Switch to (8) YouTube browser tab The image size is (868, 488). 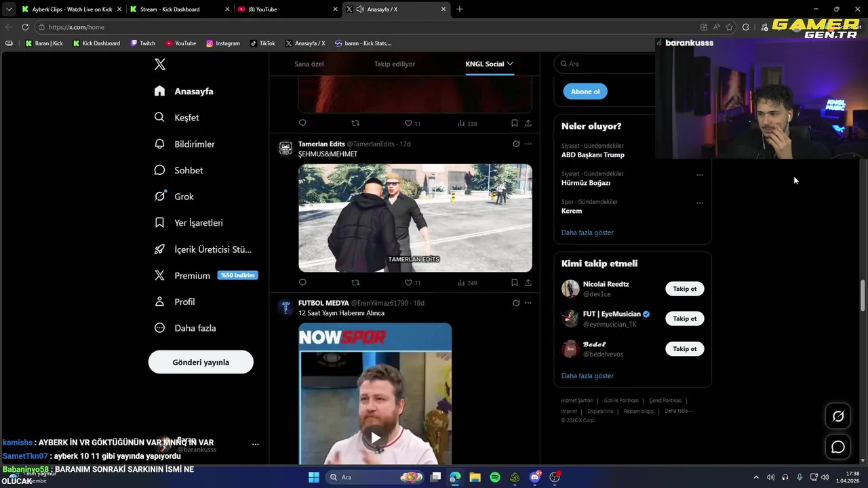pos(286,9)
